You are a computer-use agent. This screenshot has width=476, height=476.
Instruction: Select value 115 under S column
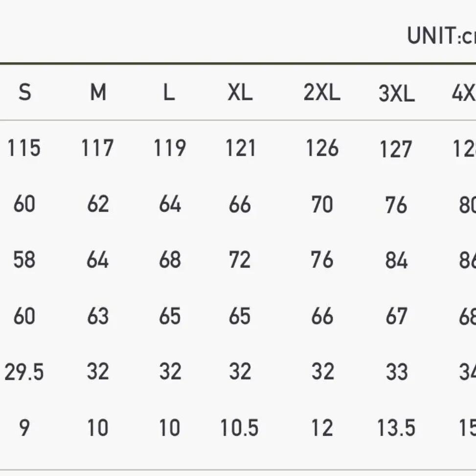point(24,148)
